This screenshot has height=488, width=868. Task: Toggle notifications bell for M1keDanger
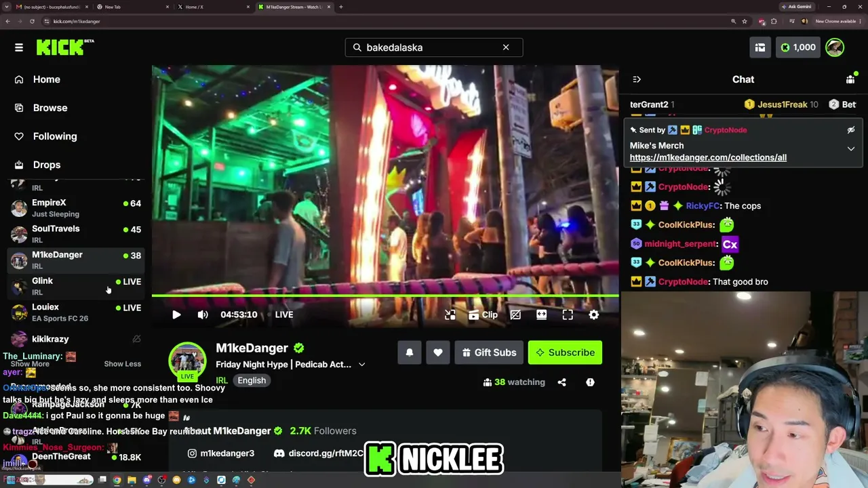(410, 352)
